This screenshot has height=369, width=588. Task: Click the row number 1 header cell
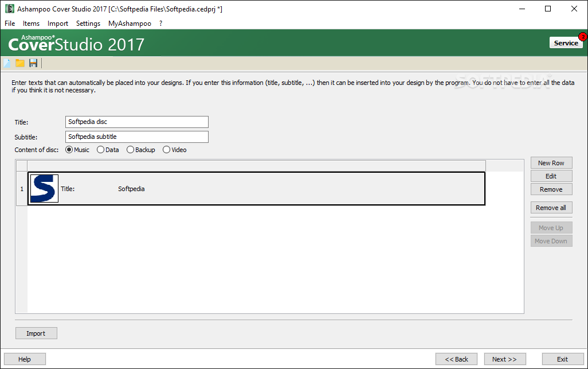(22, 189)
